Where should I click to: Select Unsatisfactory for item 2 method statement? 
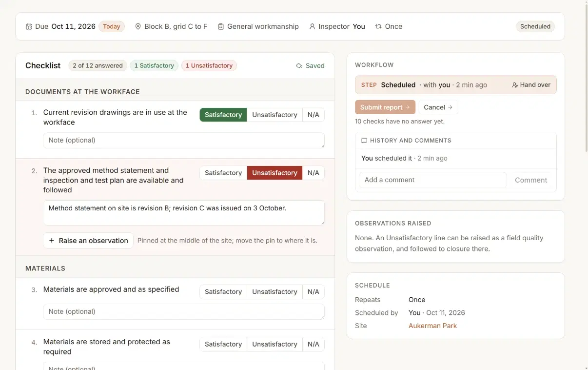pyautogui.click(x=274, y=173)
